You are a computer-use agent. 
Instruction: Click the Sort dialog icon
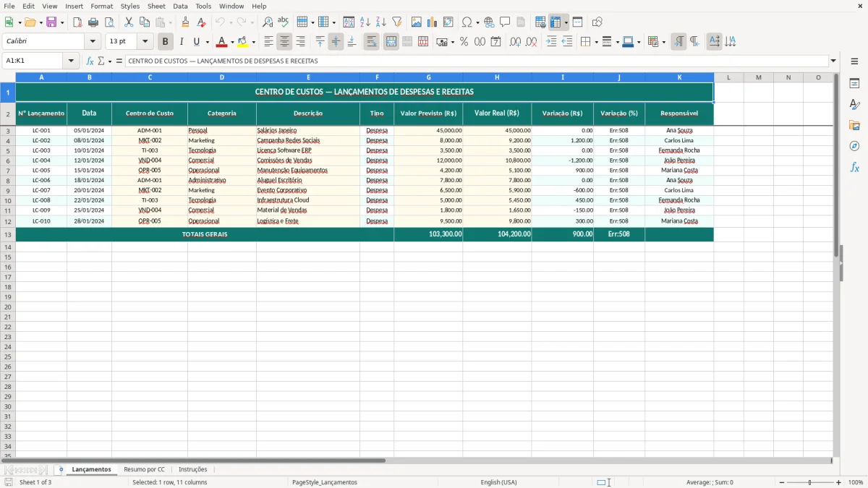[x=349, y=22]
